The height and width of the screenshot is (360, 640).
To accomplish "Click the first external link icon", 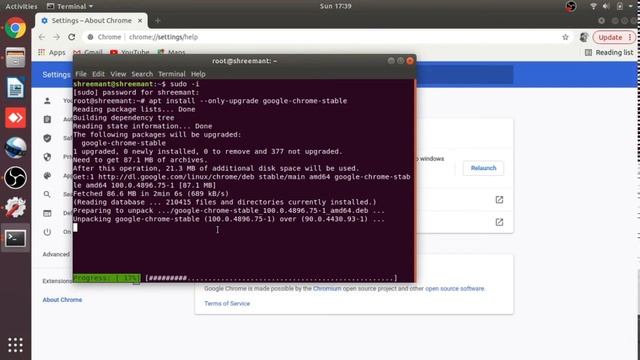I will point(499,200).
